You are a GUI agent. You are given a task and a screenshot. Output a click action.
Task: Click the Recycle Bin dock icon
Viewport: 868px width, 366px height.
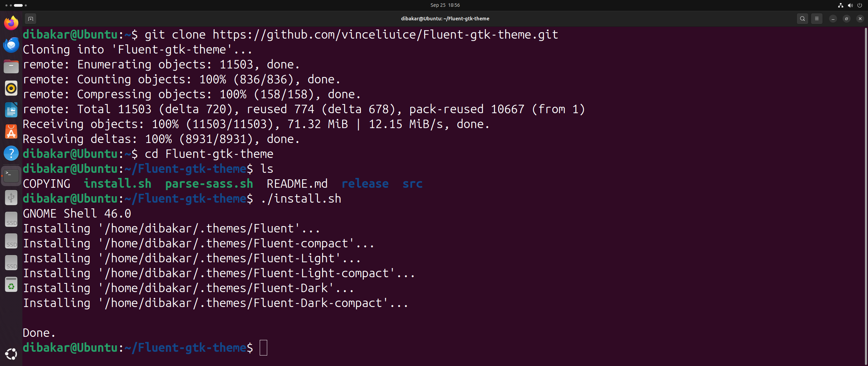[11, 286]
